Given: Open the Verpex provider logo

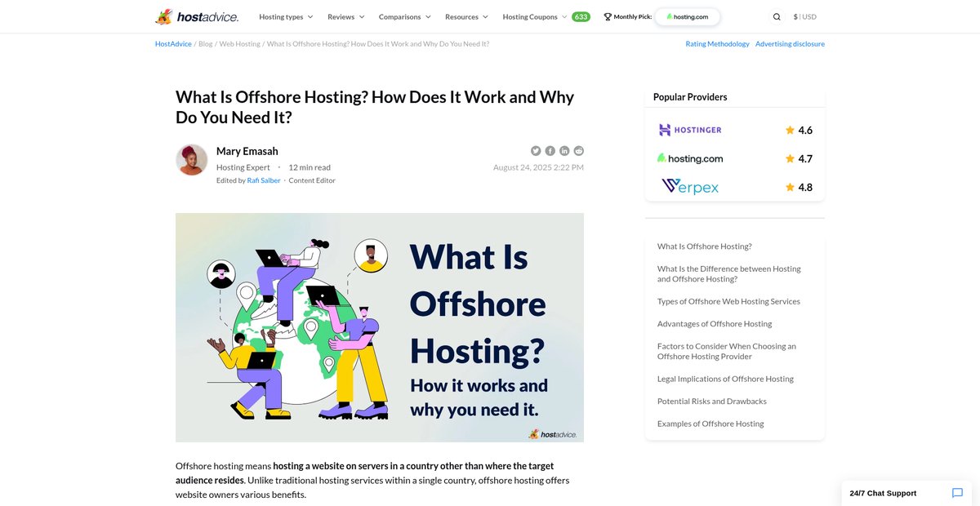Looking at the screenshot, I should click(x=690, y=187).
